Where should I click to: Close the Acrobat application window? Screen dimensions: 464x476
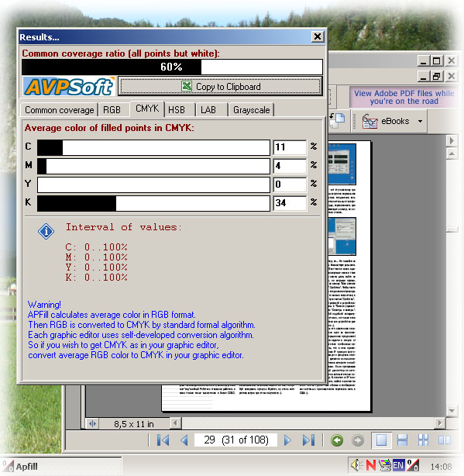(452, 60)
